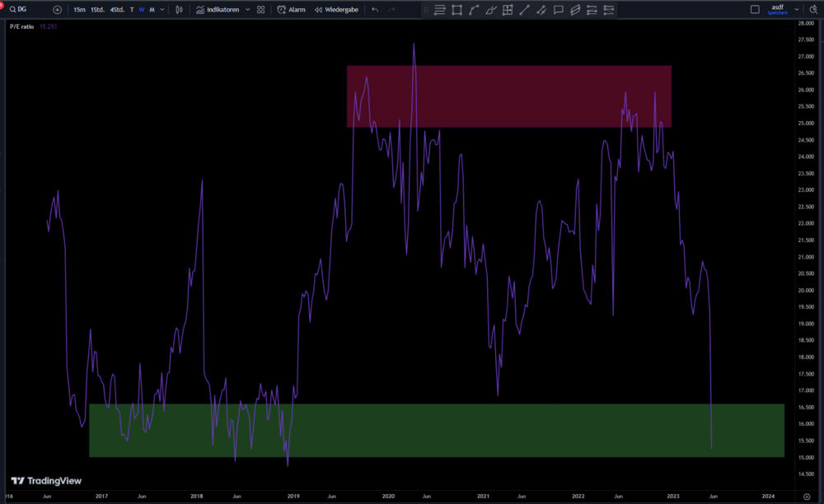The width and height of the screenshot is (824, 504).
Task: Click the 2023 label on time axis
Action: [x=672, y=496]
